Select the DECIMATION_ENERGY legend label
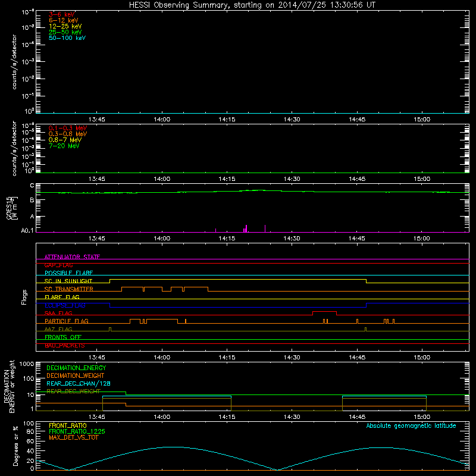The image size is (476, 476). point(76,368)
